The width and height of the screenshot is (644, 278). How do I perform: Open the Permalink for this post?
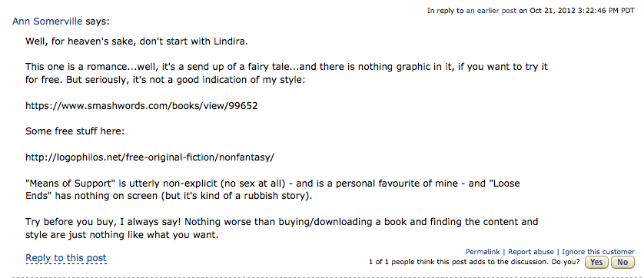pyautogui.click(x=483, y=252)
